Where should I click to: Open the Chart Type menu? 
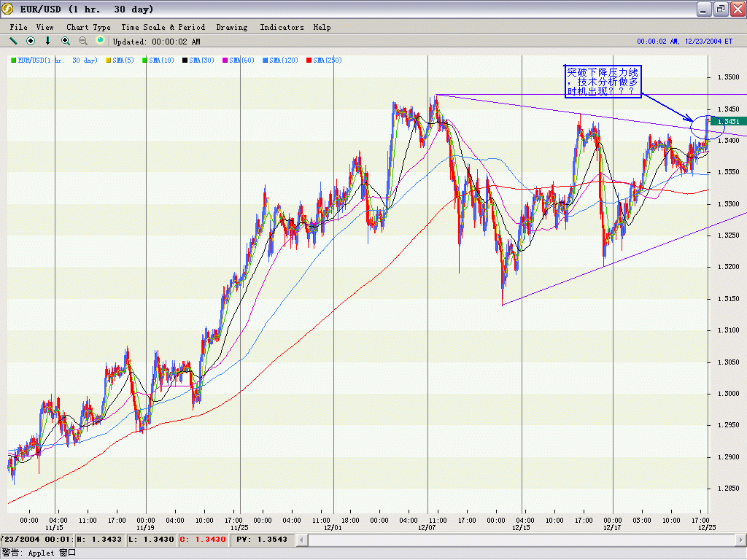[88, 27]
